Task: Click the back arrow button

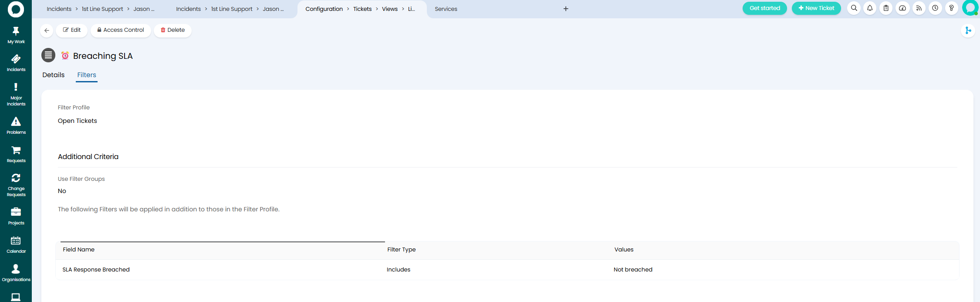Action: [47, 31]
